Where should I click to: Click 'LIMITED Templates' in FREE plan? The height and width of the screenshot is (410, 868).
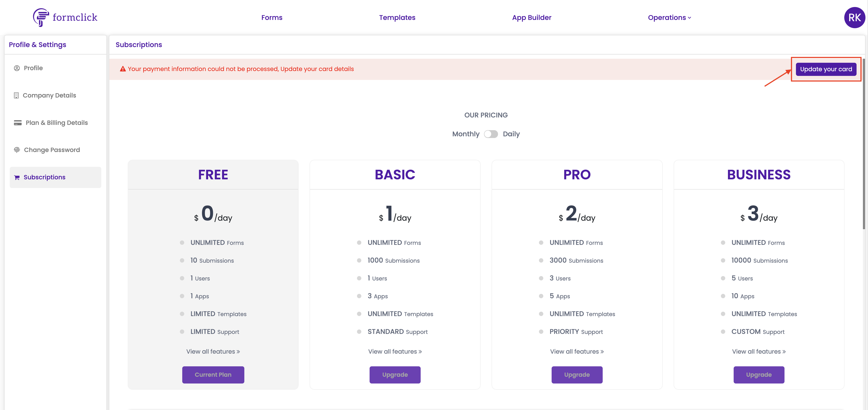click(218, 314)
